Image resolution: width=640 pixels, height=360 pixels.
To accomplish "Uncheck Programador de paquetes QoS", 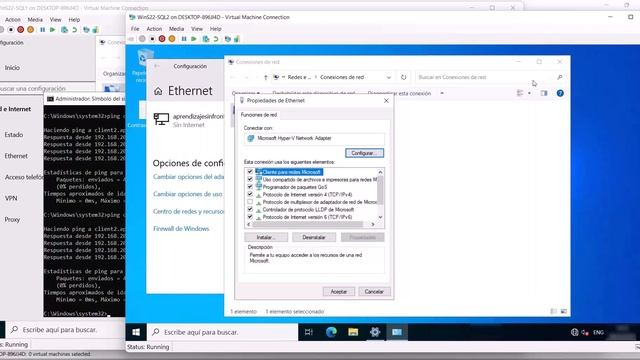I will pos(250,187).
